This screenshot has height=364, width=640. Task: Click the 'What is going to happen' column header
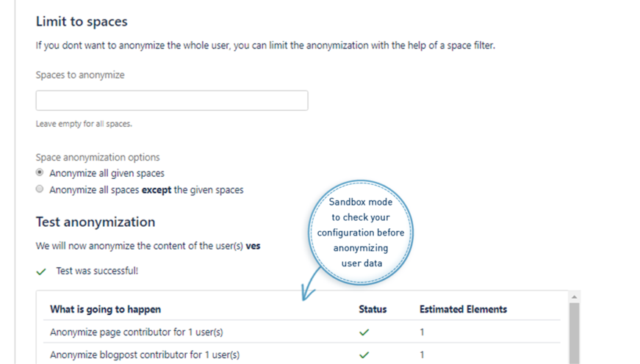point(105,310)
